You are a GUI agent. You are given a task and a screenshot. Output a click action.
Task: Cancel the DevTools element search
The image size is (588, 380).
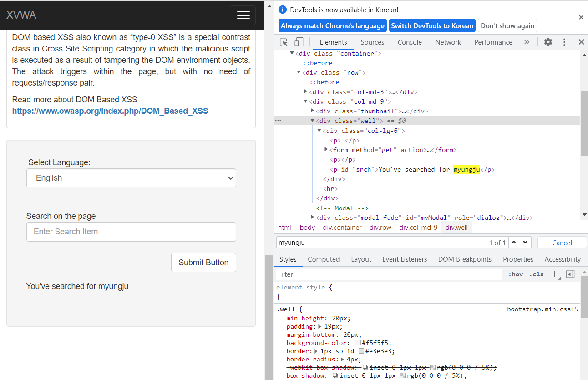pos(562,243)
